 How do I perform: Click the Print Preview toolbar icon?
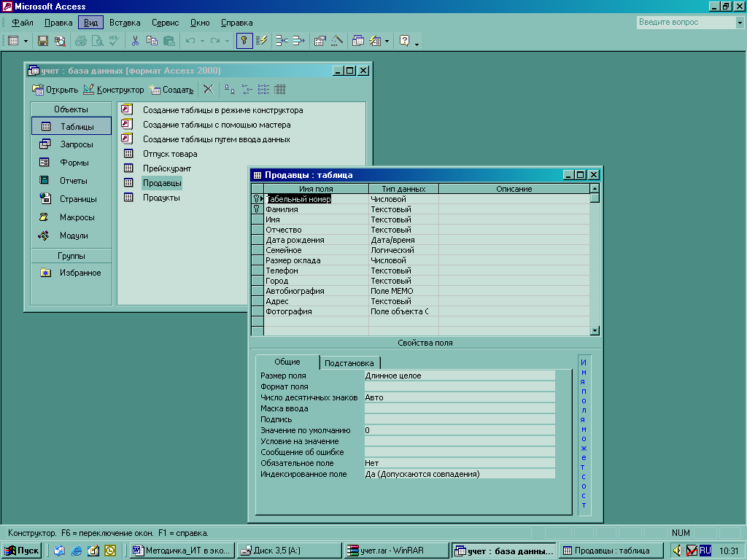[x=98, y=41]
